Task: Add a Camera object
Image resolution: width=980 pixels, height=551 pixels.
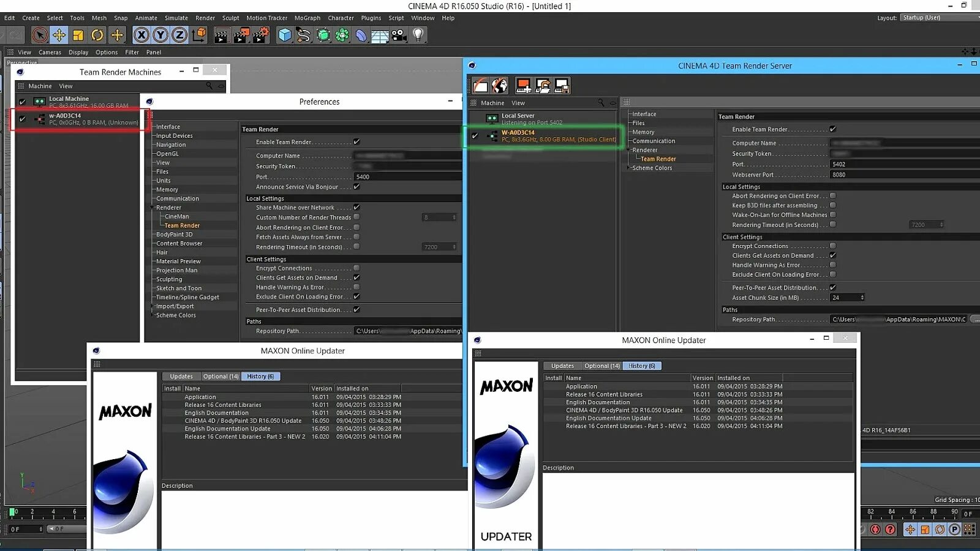Action: [x=399, y=35]
